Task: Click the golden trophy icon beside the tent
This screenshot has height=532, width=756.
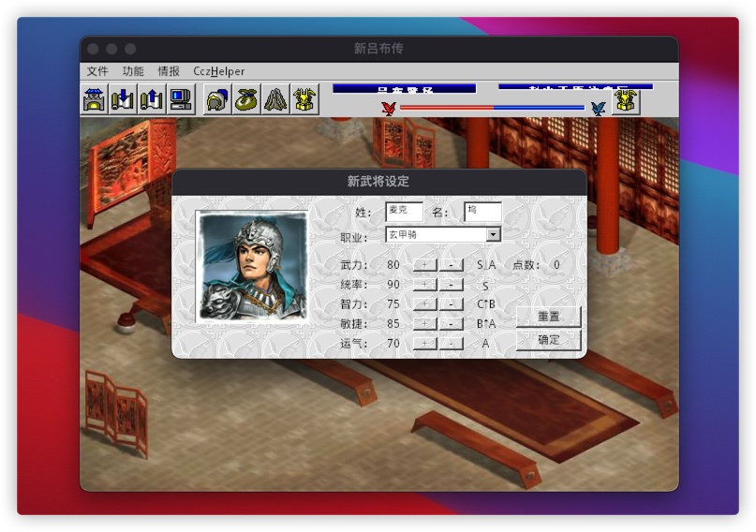Action: tap(304, 99)
